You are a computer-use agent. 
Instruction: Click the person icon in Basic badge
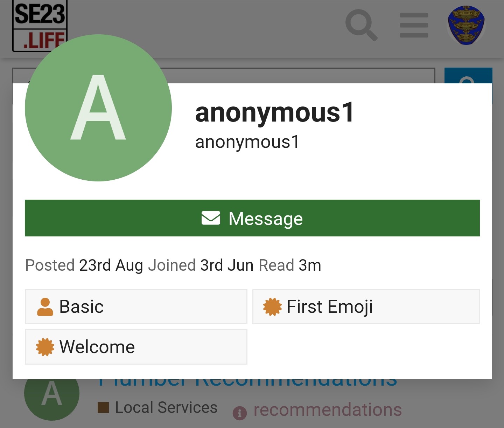pos(45,307)
